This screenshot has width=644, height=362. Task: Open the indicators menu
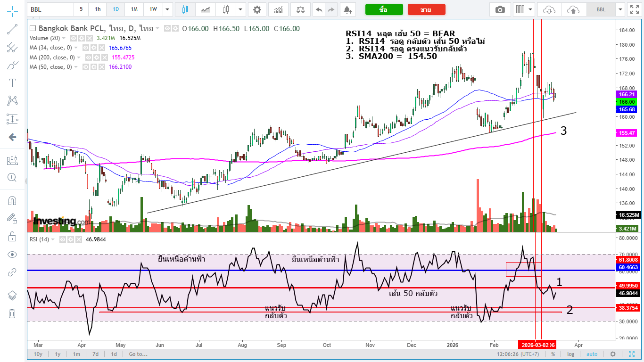click(x=279, y=9)
